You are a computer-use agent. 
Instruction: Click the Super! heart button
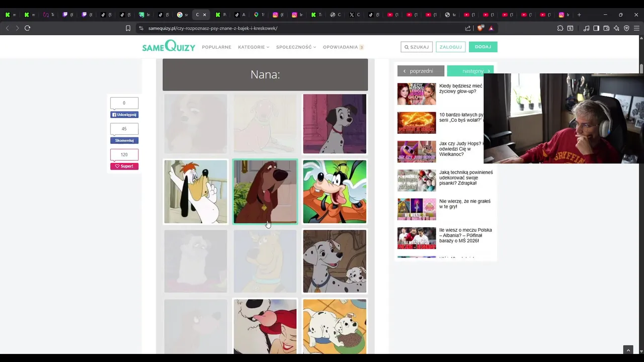tap(124, 166)
